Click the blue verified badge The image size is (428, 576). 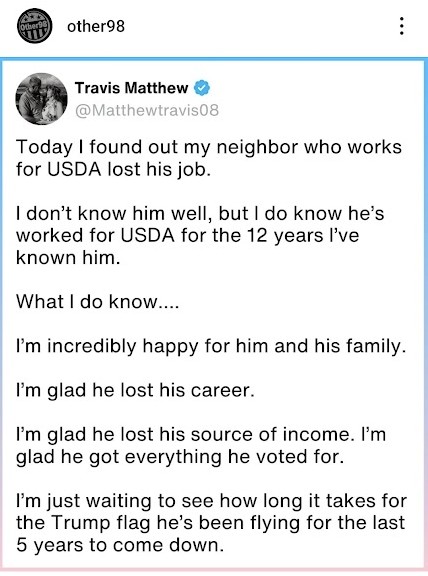point(202,88)
